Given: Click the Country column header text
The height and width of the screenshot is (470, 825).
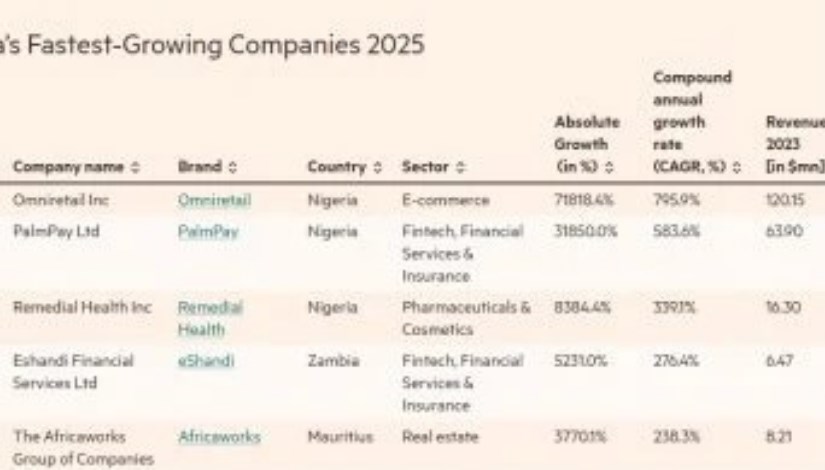Looking at the screenshot, I should click(x=337, y=167).
